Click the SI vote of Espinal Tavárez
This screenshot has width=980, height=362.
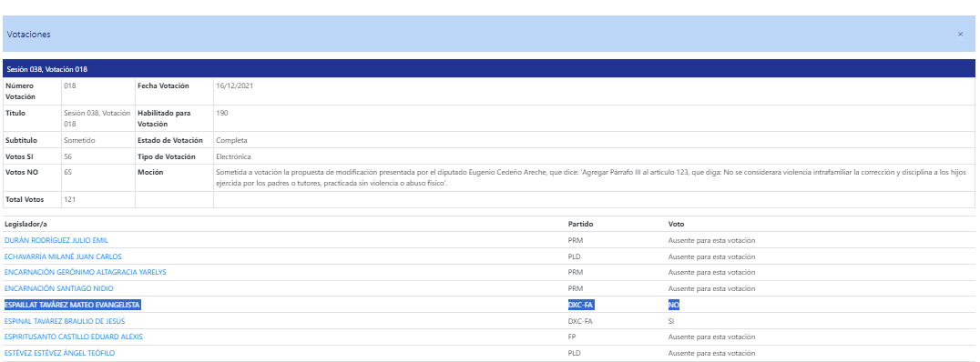click(671, 321)
